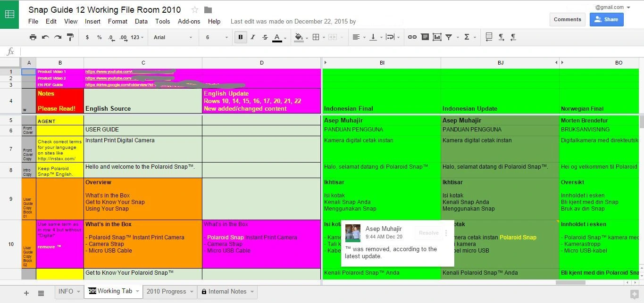
Task: Expand hidden columns arrow beside BO
Action: [562, 63]
